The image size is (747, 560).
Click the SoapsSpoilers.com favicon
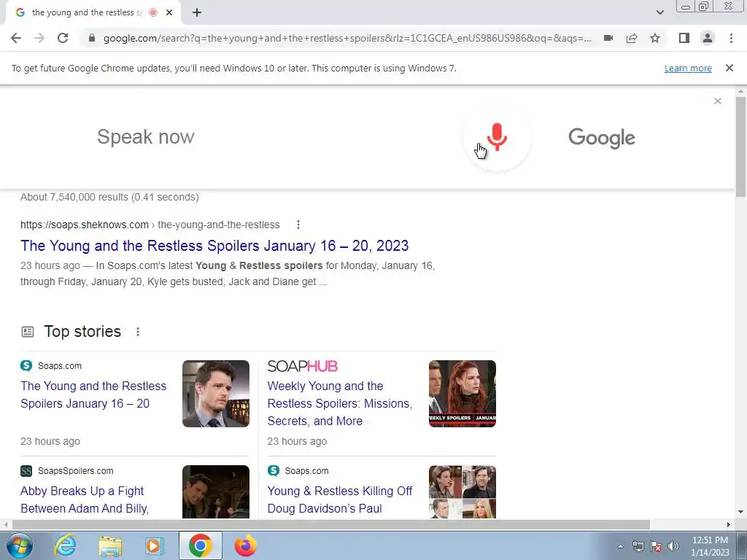pos(26,471)
